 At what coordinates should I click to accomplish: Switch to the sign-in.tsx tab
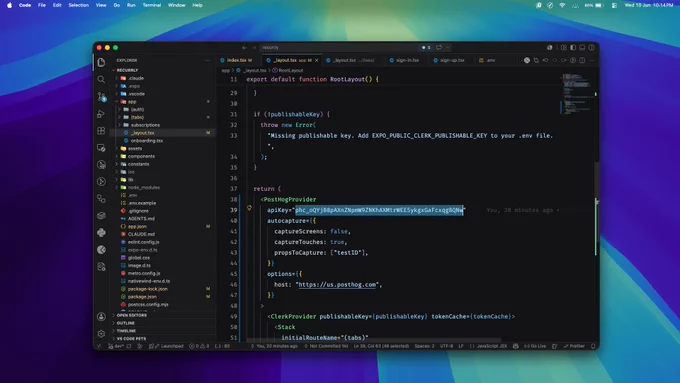(x=407, y=60)
